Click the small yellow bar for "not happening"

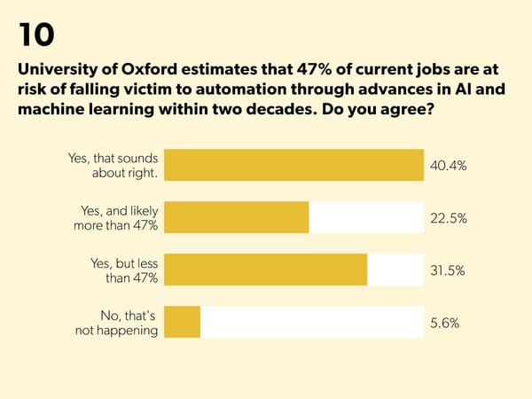tap(183, 323)
